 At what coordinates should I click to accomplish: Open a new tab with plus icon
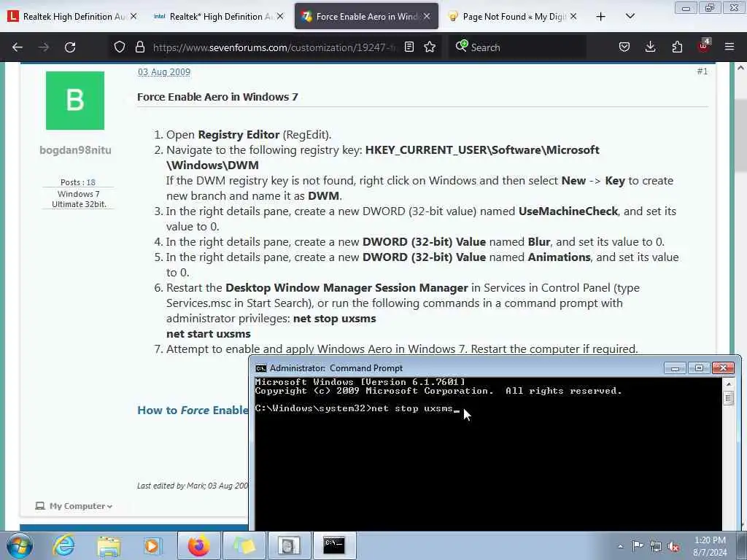[x=601, y=17]
